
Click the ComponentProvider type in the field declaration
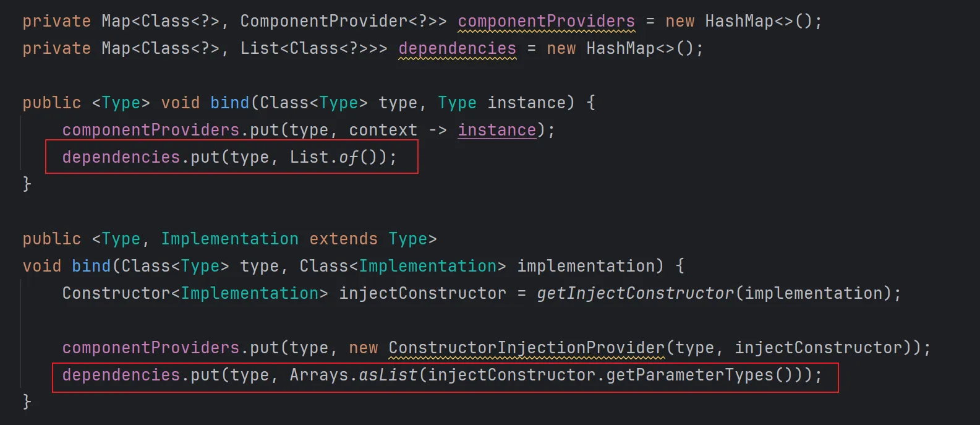(x=323, y=21)
